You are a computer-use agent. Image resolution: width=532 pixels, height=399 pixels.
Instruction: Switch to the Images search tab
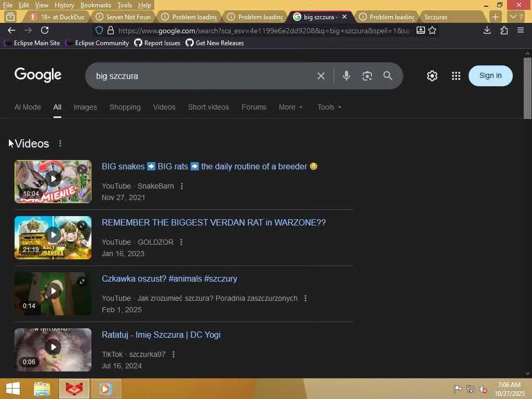pos(85,107)
